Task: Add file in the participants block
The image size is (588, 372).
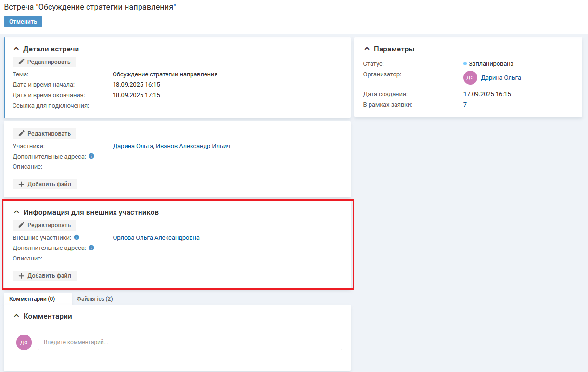Action: tap(44, 184)
